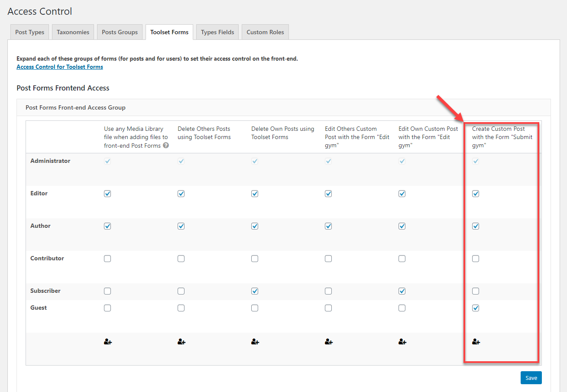This screenshot has height=392, width=567.
Task: Open the Access Control for Toolset Forms link
Action: point(59,67)
